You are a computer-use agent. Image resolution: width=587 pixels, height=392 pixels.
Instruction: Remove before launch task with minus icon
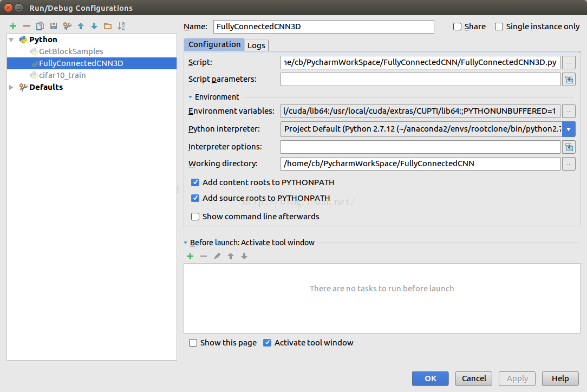204,256
